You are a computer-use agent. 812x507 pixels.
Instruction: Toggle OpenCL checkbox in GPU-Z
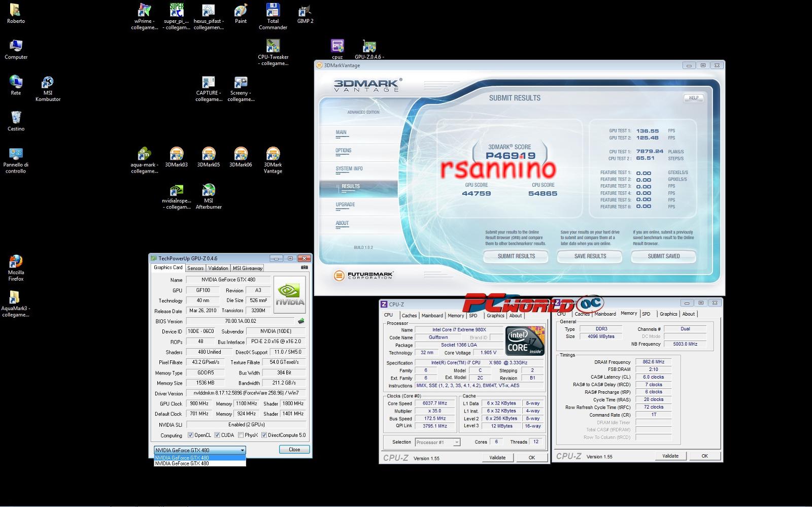pos(190,435)
